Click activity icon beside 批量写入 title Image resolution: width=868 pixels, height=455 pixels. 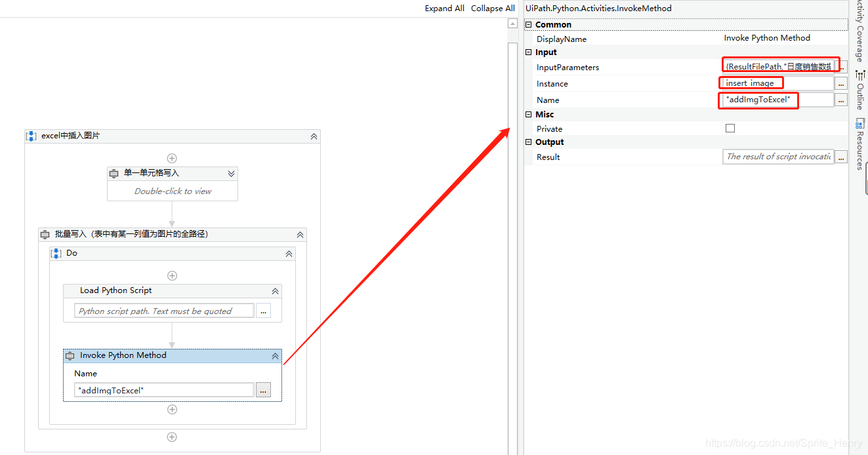tap(45, 235)
